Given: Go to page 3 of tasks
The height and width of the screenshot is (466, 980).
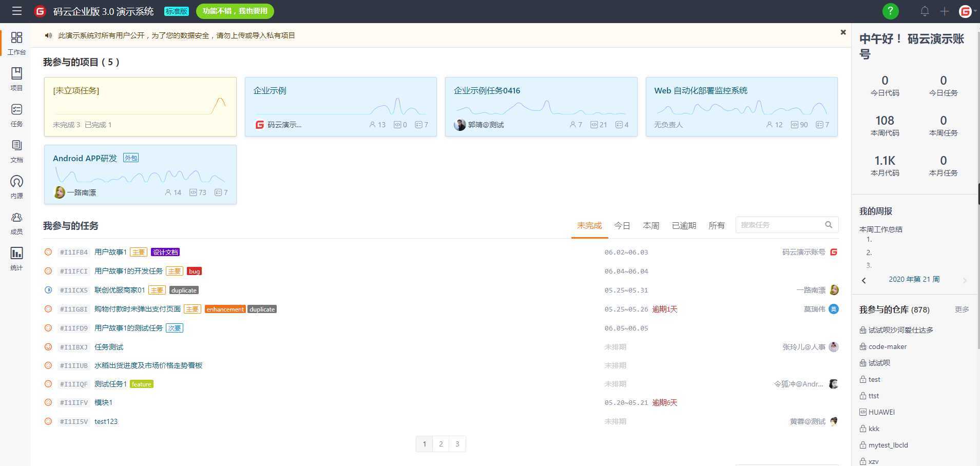Looking at the screenshot, I should pos(457,444).
